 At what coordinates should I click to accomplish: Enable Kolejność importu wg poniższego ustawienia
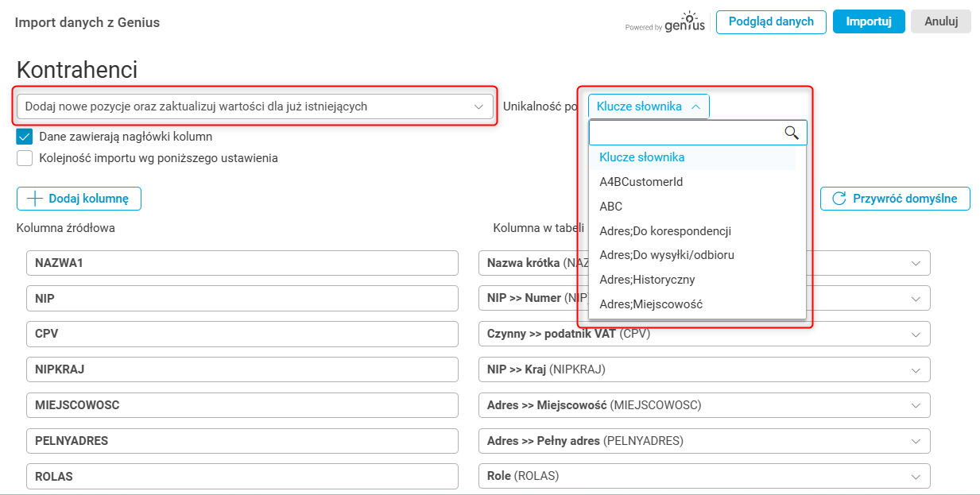24,158
